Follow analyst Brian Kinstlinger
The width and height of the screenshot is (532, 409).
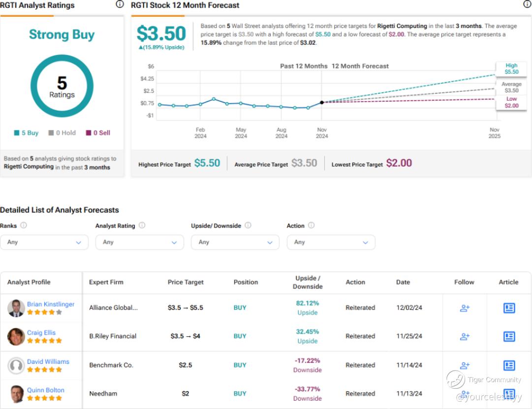click(x=465, y=308)
